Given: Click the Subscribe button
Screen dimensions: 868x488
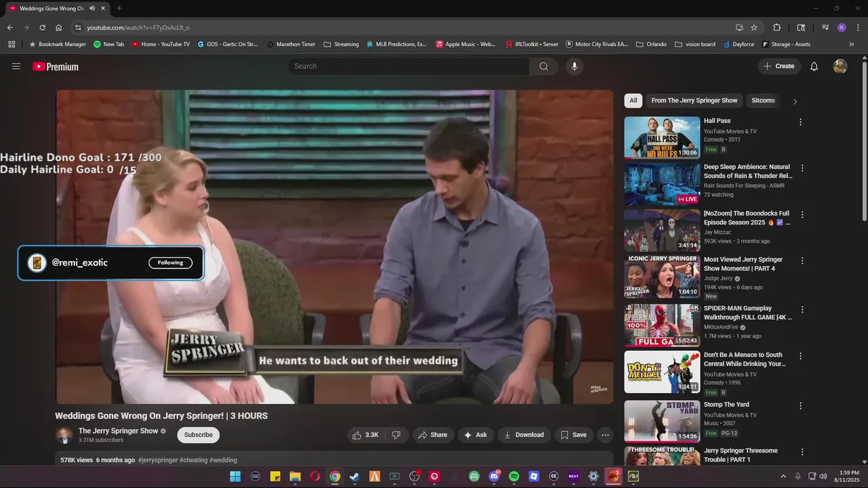Looking at the screenshot, I should 198,435.
